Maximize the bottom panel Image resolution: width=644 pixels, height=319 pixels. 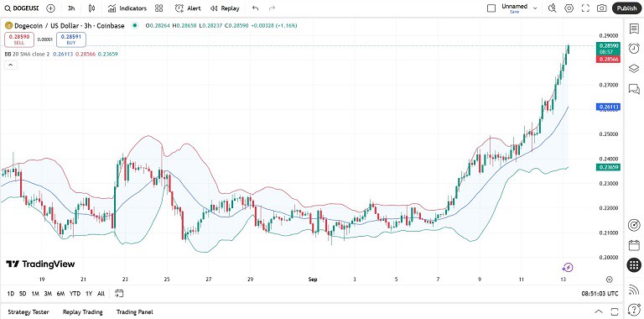[x=615, y=311]
